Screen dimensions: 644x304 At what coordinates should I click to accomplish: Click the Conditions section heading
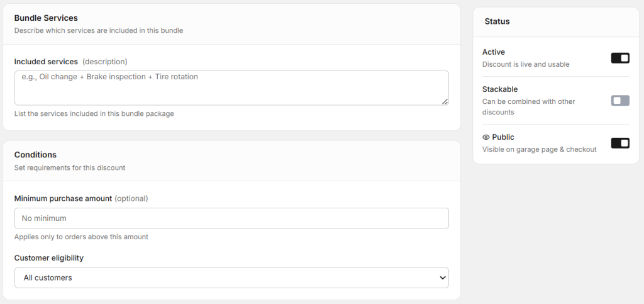pos(35,155)
